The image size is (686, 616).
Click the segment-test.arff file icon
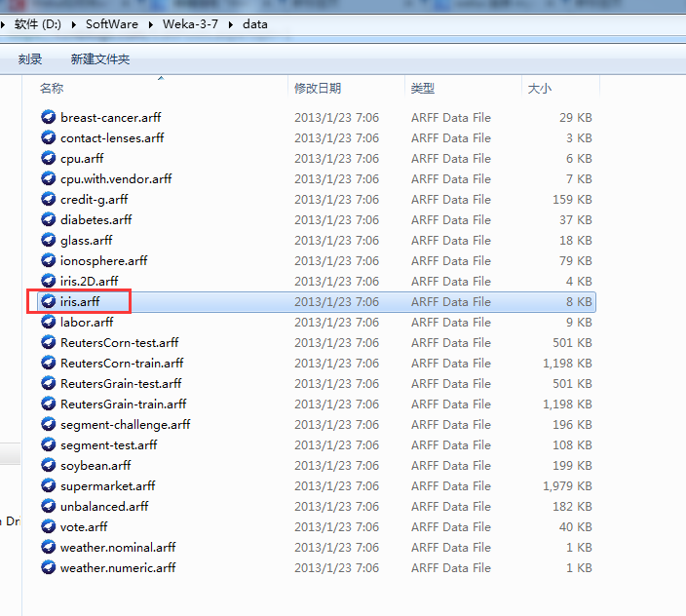point(48,444)
